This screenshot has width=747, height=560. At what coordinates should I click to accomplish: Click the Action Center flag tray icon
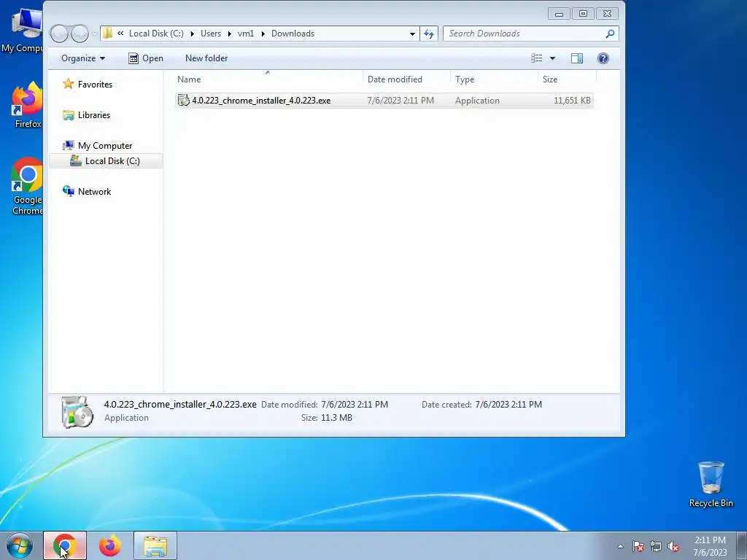[x=638, y=546]
